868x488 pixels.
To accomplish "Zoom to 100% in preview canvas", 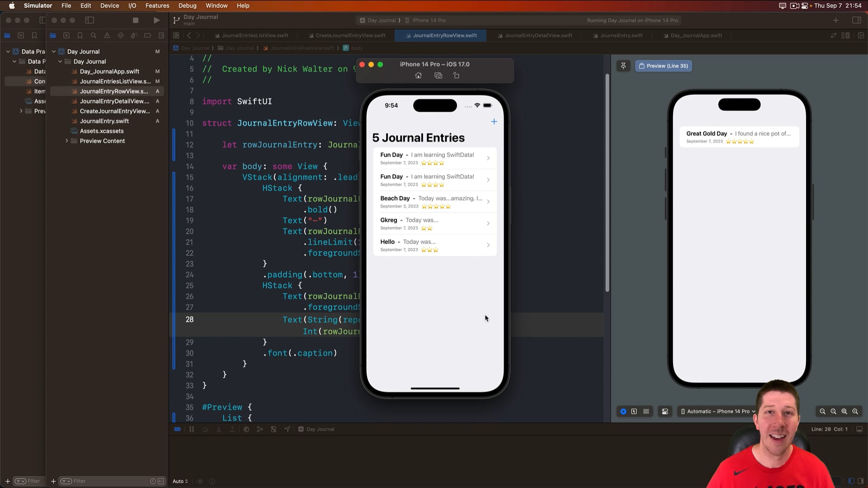I will (834, 412).
